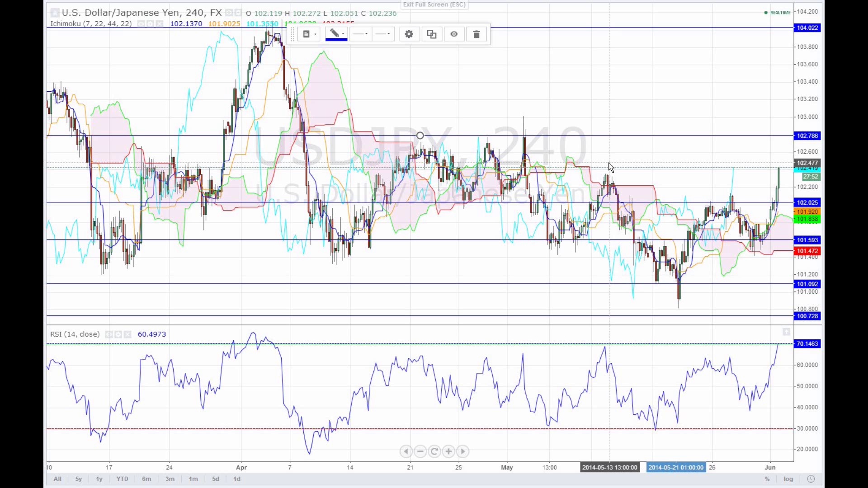Click the horizontal line anchor circle at 102.786

420,136
